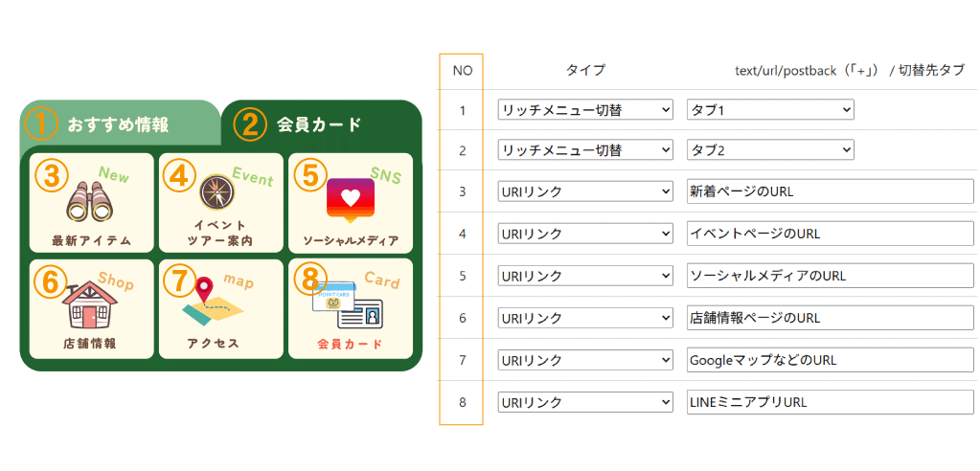980x471 pixels.
Task: Focus the イベントページのURL text field
Action: [830, 234]
